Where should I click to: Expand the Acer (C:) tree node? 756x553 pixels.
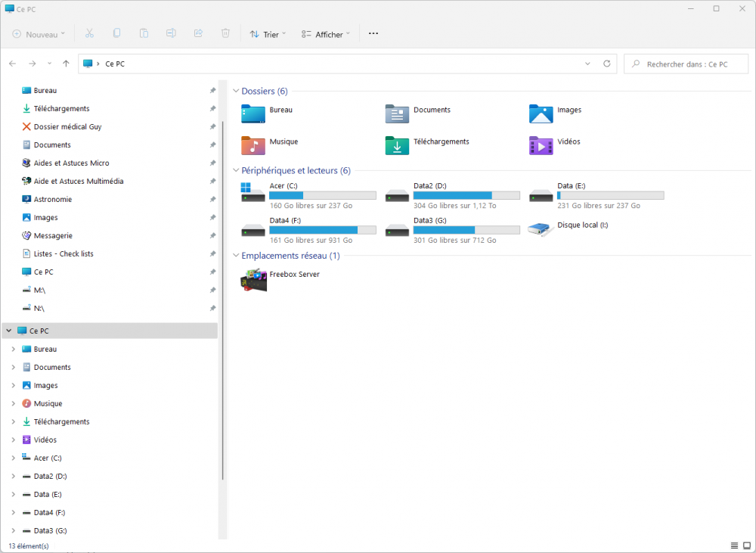tap(13, 458)
